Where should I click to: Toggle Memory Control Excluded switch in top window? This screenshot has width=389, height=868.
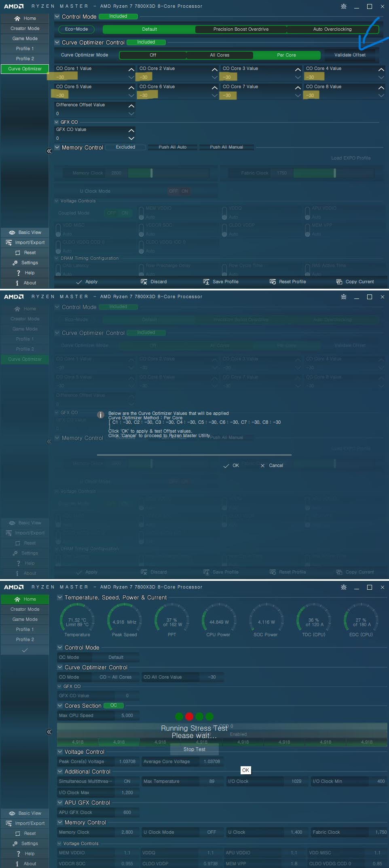(125, 147)
